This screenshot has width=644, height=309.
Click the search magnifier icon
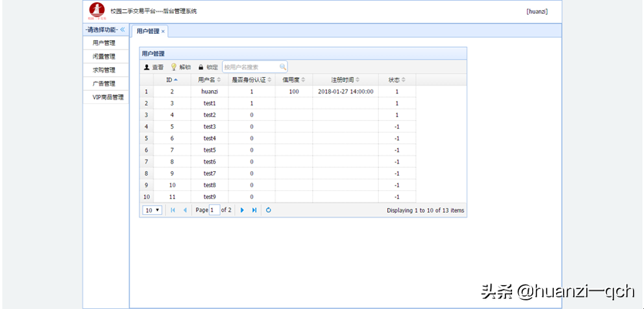(x=282, y=66)
